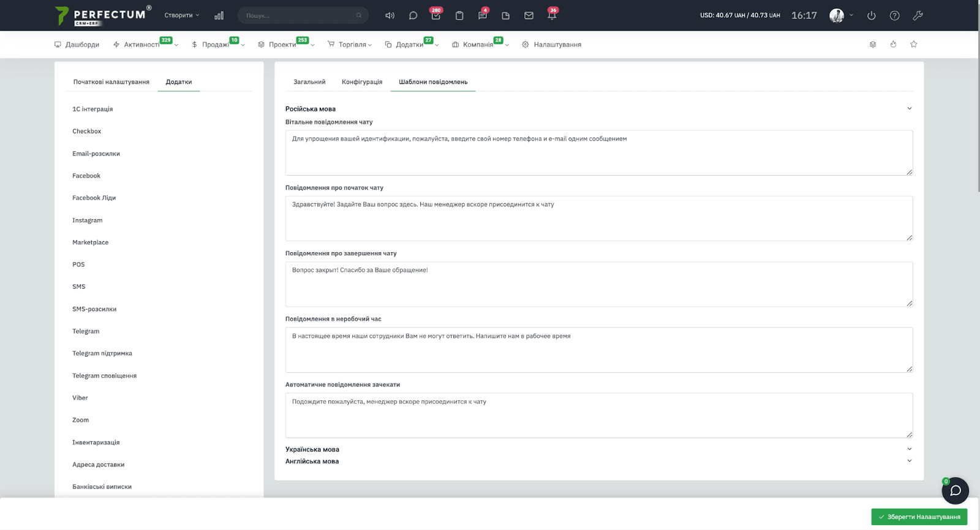
Task: Open the help question mark icon
Action: tap(895, 15)
